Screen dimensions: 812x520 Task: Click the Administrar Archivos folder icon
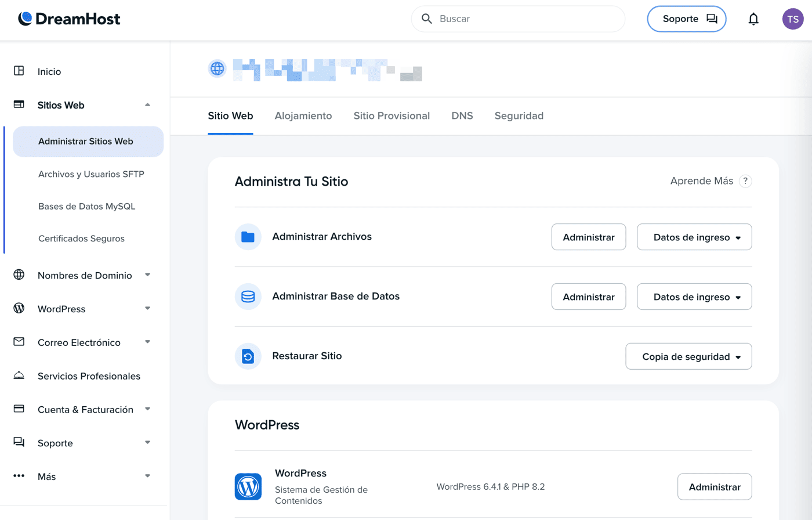[248, 237]
